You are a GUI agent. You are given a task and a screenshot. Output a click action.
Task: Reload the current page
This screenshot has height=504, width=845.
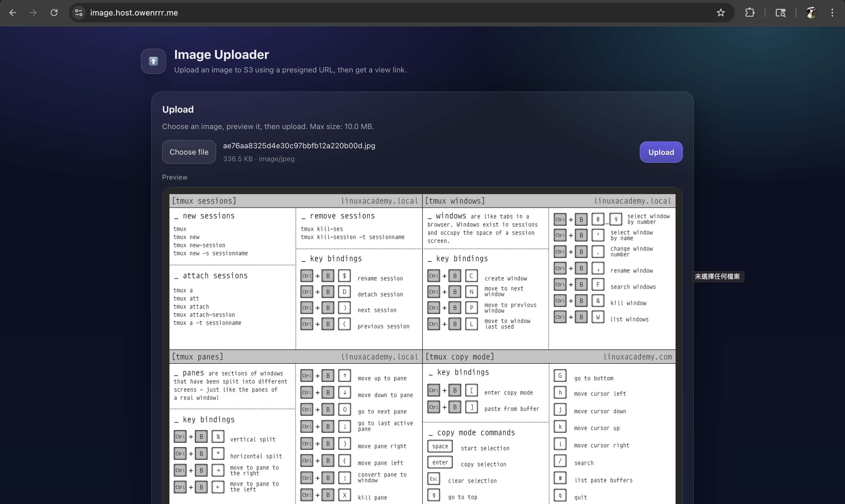(x=54, y=13)
